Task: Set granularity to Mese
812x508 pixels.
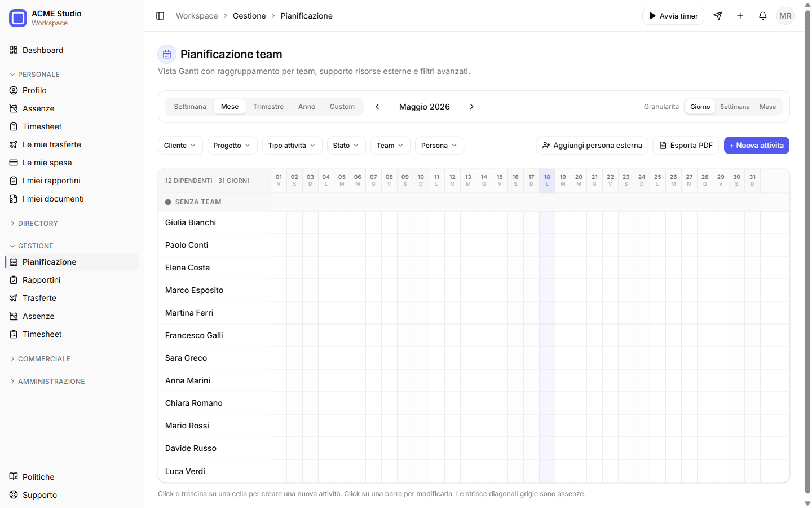Action: coord(767,107)
